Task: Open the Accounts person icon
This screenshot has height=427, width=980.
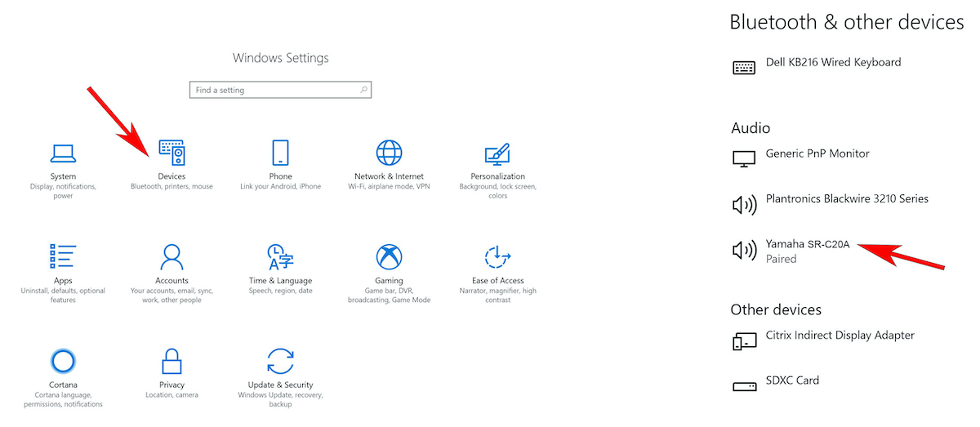Action: pyautogui.click(x=171, y=256)
